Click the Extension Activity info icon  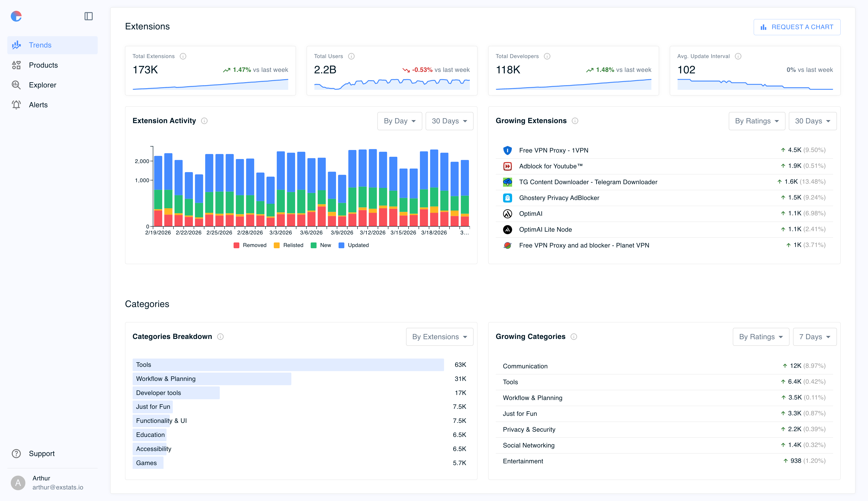tap(204, 121)
